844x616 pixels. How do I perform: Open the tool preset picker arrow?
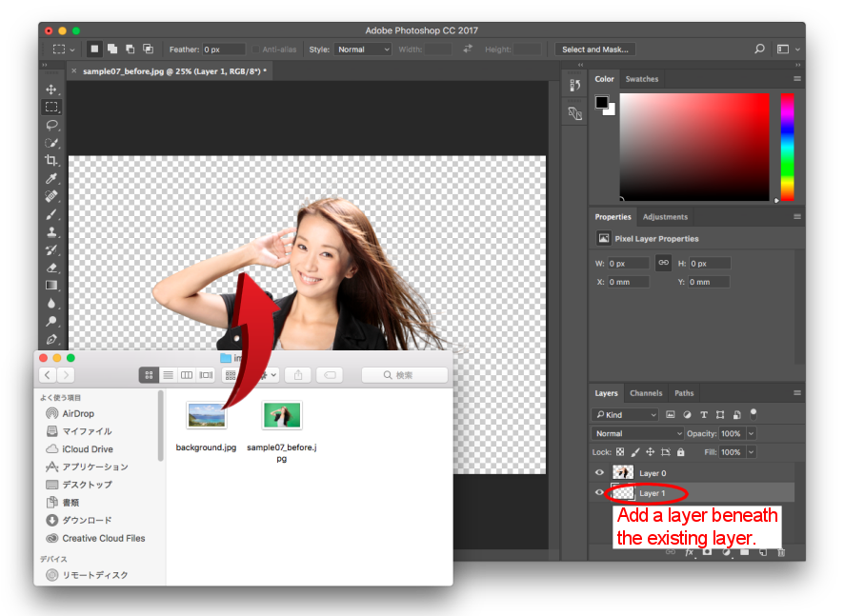pos(72,50)
